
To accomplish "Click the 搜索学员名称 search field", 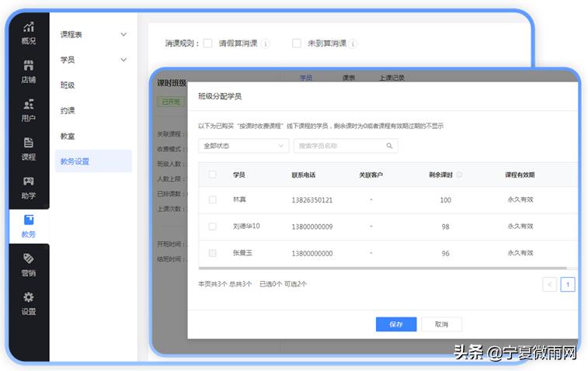I will coord(346,146).
